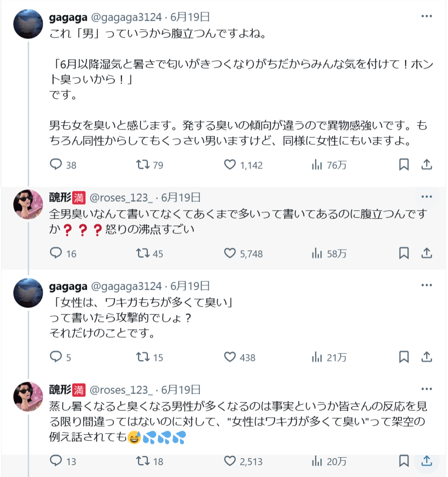
Task: Open more options on ワキガもち tweet
Action: [x=427, y=286]
